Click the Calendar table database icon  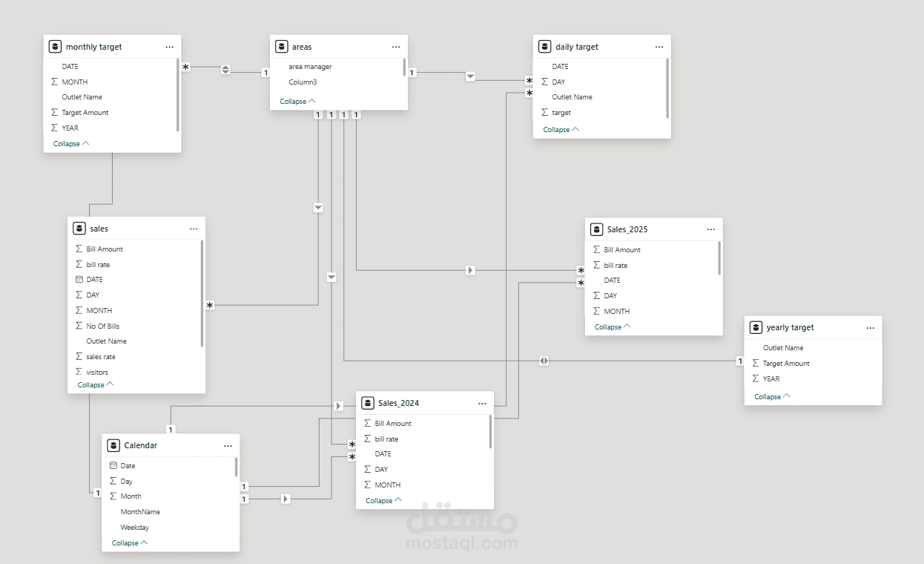[113, 445]
